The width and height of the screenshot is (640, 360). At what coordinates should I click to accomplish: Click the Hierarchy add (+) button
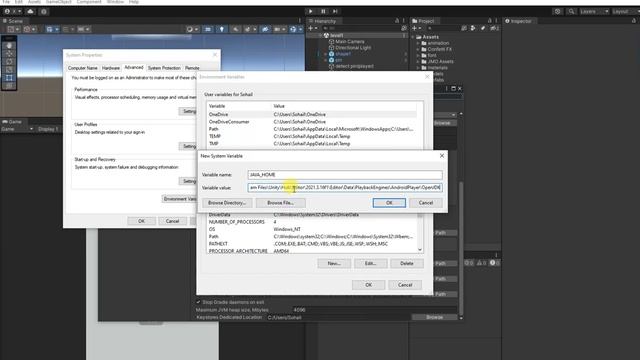[x=313, y=28]
